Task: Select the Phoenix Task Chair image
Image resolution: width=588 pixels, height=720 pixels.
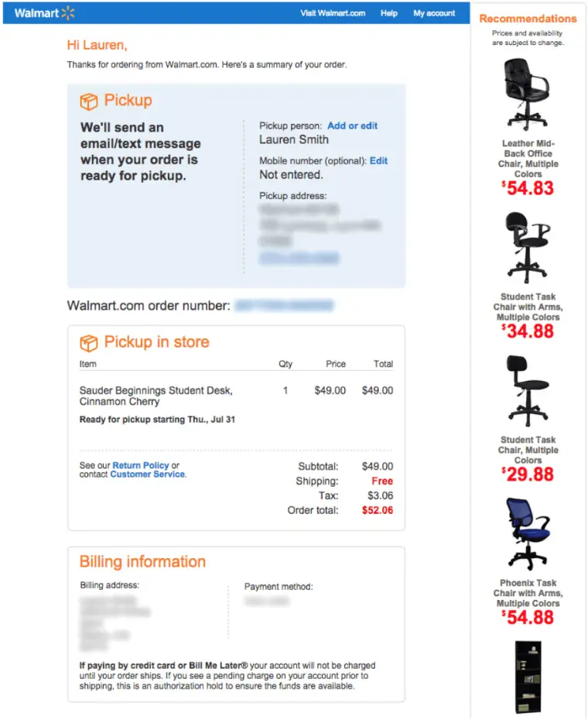Action: coord(527,533)
